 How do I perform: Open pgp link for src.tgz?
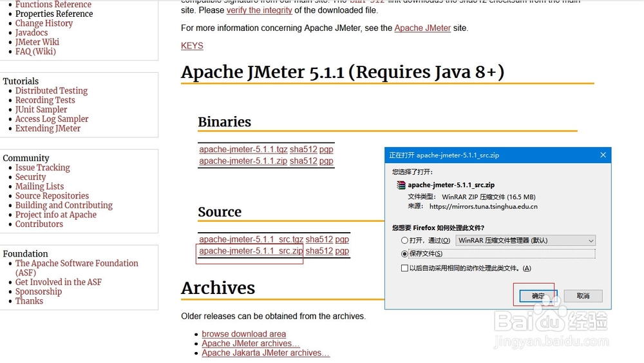pyautogui.click(x=342, y=239)
